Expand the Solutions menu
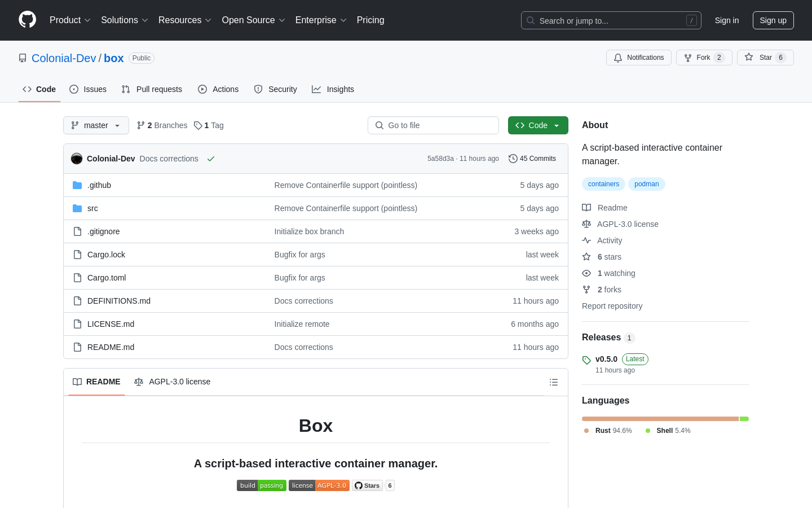 [x=125, y=20]
